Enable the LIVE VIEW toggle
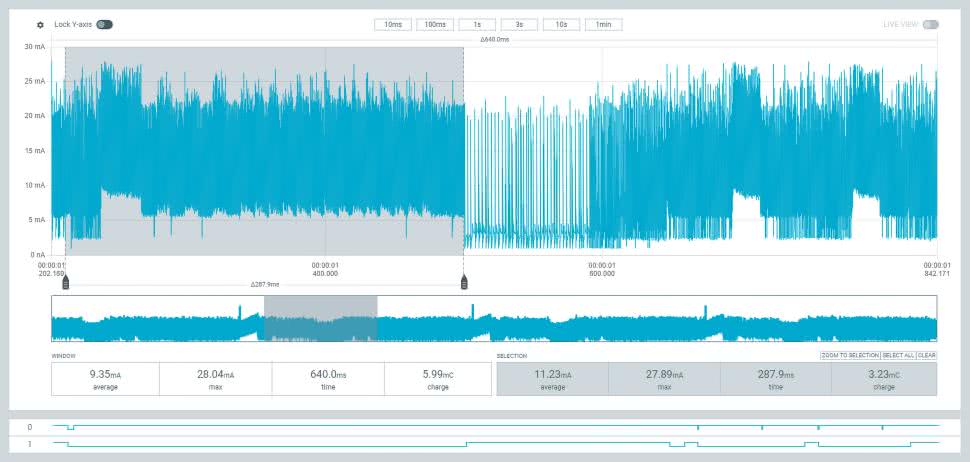Screen dimensions: 970x462 (930, 25)
